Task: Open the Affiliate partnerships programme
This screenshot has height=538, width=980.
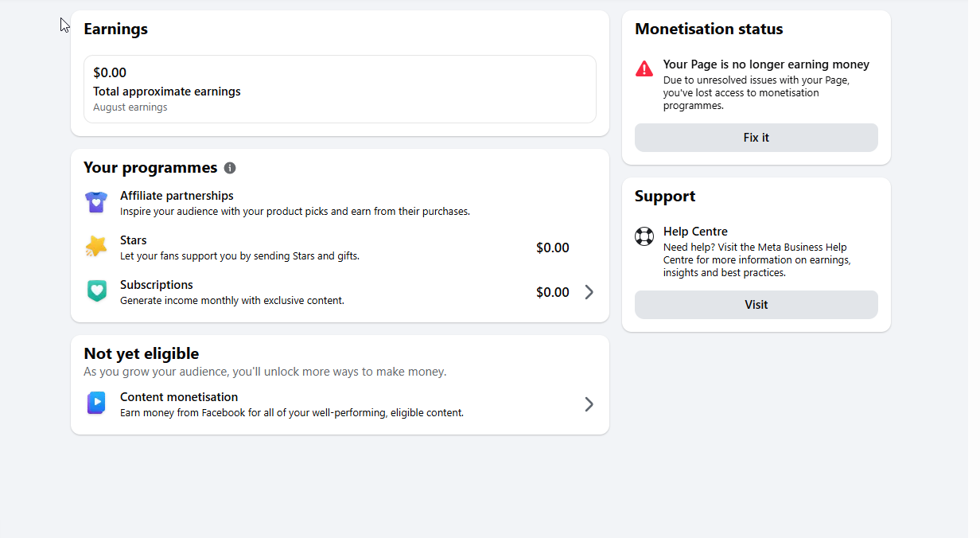Action: pyautogui.click(x=177, y=196)
